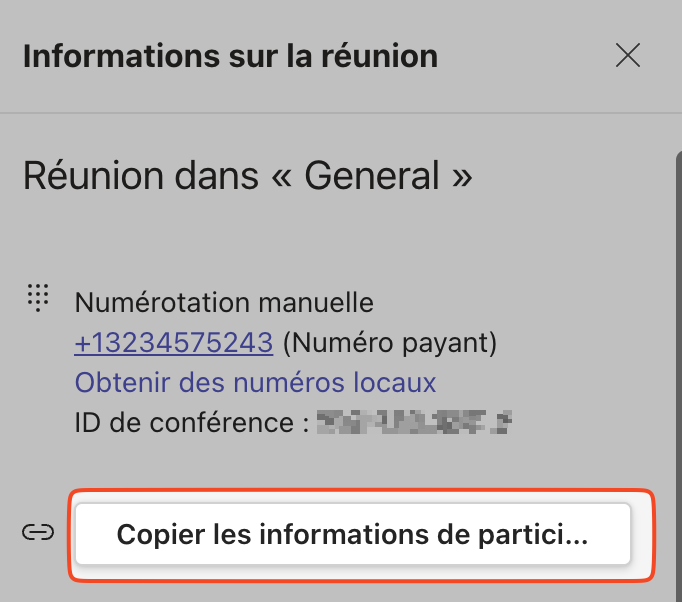Click the Réunion dans « General » heading
Viewport: 682px width, 602px height.
click(x=247, y=176)
